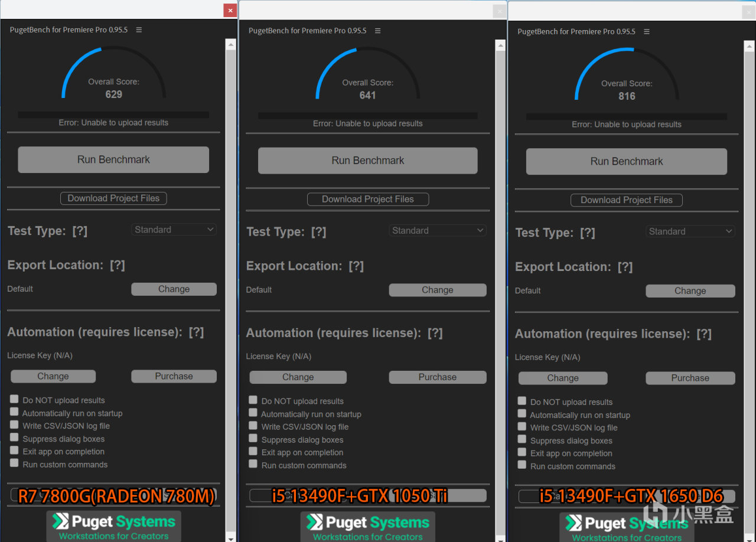Enable Exit app on completion in the 816-score panel
This screenshot has height=542, width=756.
point(522,452)
